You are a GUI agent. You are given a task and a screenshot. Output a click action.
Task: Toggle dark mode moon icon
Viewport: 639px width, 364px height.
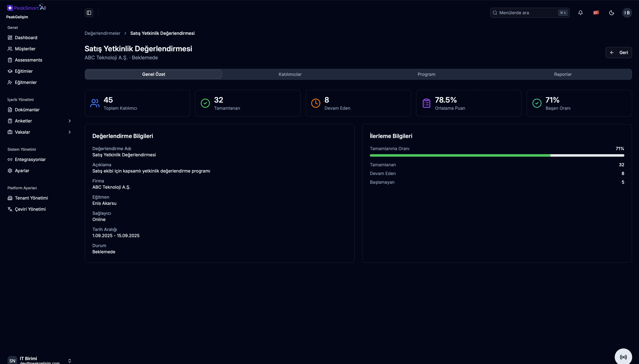click(611, 13)
